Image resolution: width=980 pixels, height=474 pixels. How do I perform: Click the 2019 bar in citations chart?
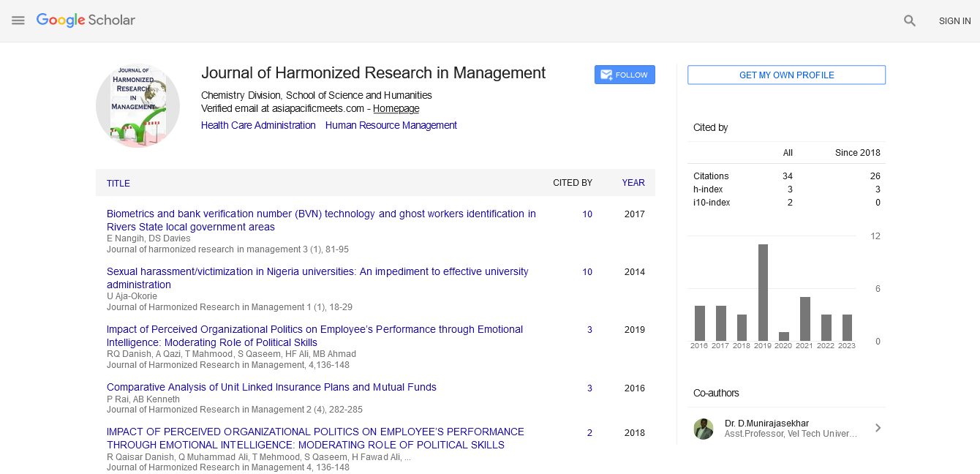pyautogui.click(x=763, y=293)
